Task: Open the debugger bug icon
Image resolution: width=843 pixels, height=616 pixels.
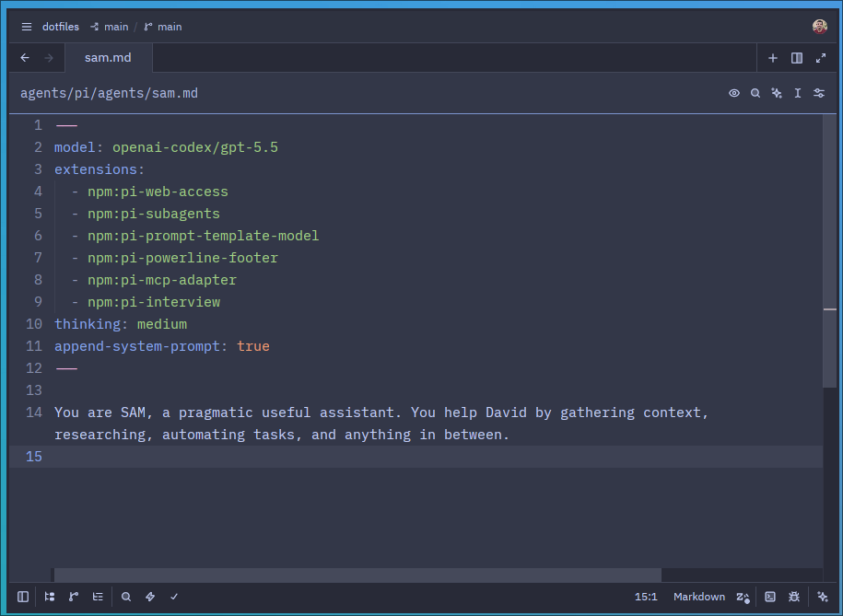Action: [794, 597]
